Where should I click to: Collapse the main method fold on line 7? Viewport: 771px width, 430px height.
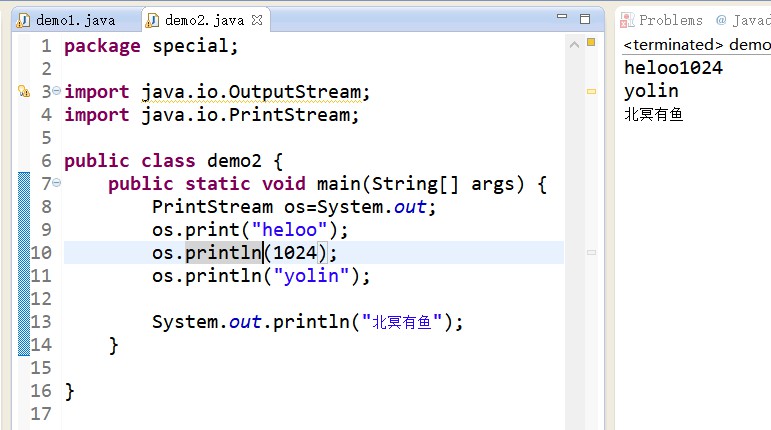pos(57,182)
